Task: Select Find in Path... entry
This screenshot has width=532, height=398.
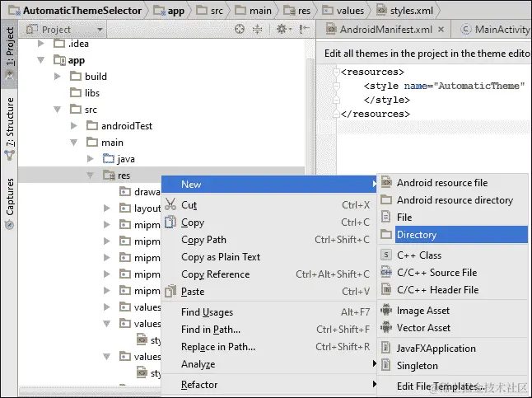Action: click(268, 329)
